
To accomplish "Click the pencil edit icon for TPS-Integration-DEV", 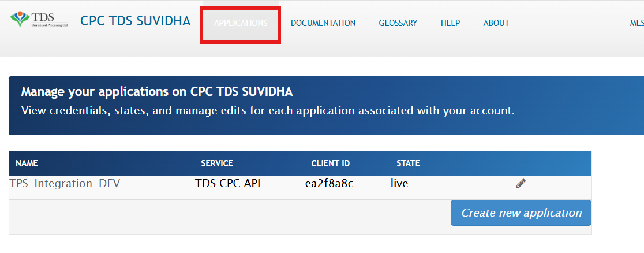I will pos(521,184).
